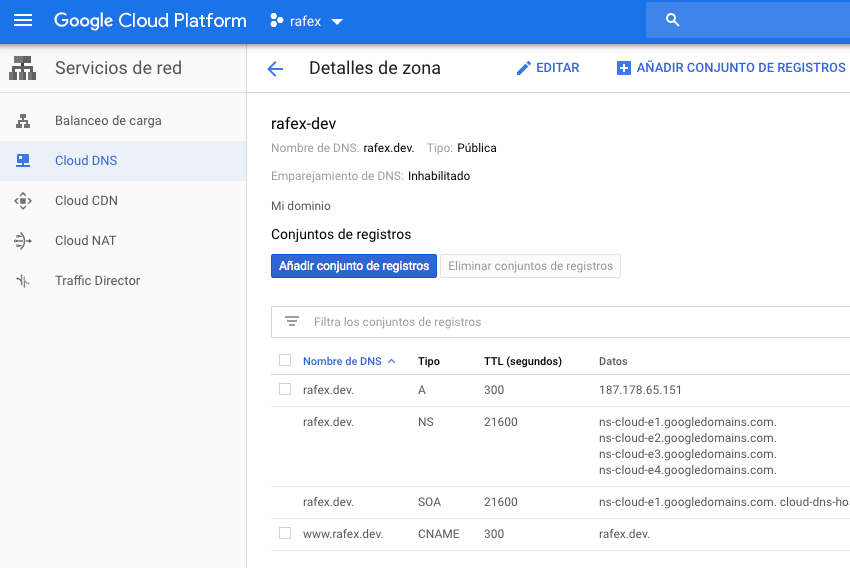Click the SOA type cell
850x568 pixels.
point(429,502)
